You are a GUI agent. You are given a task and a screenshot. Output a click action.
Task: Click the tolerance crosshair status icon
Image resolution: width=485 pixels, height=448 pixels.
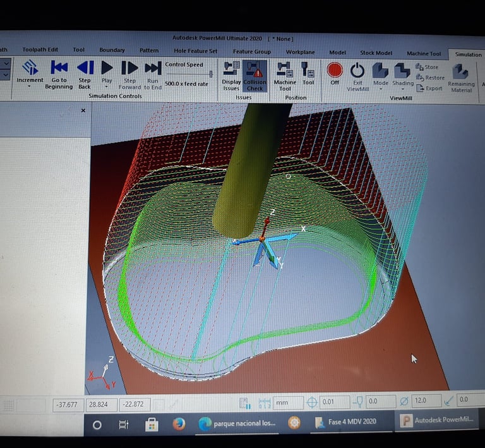pos(312,403)
